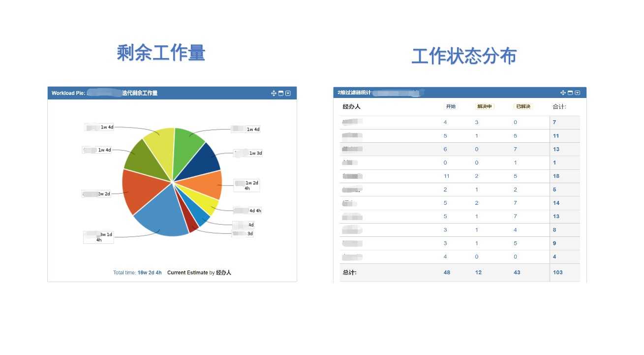Click move icon on 2维过滤器统计 gadget
644x355 pixels.
563,93
